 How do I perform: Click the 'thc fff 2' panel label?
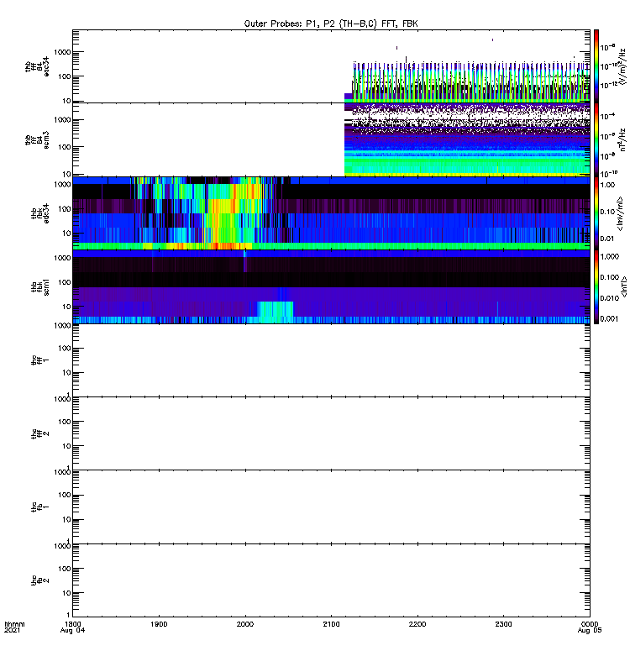pyautogui.click(x=39, y=433)
